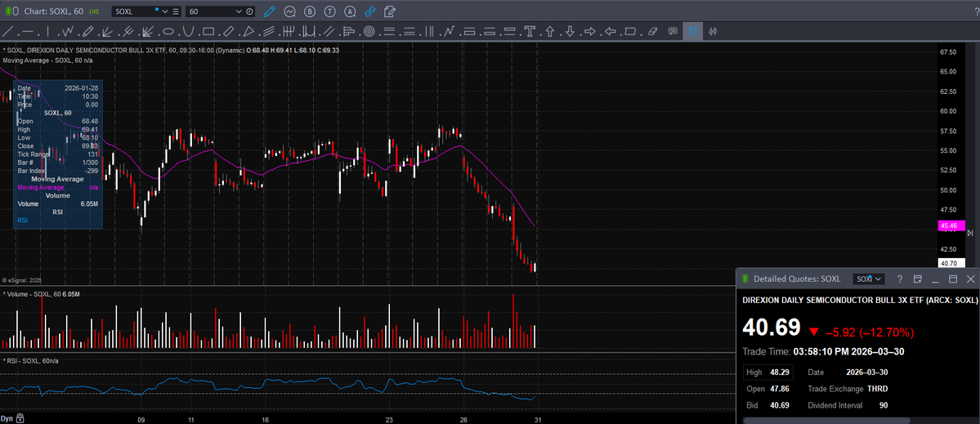Viewport: 980px width, 424px height.
Task: Select the zigzag wave drawing tool
Action: tap(68, 31)
